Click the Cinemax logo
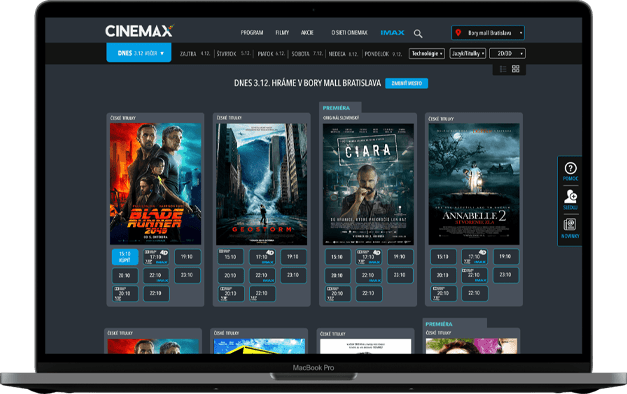The width and height of the screenshot is (627, 394). click(x=139, y=31)
